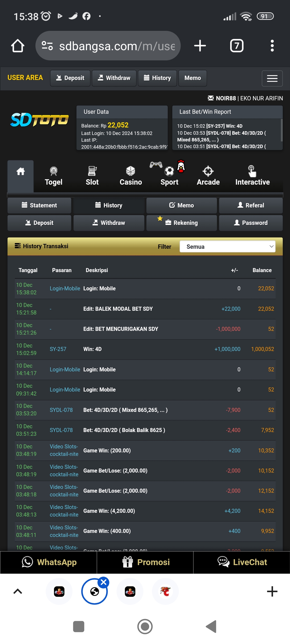This screenshot has width=290, height=644.
Task: Expand the Semua filter dropdown
Action: 227,246
